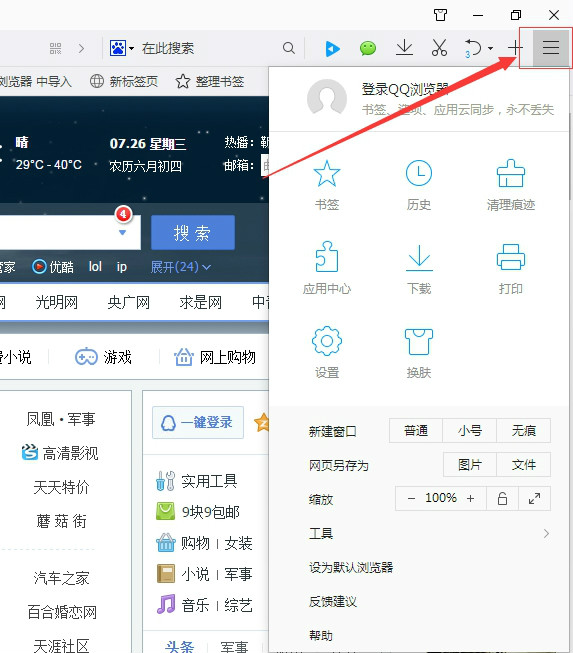Open new tab with plus icon

[x=515, y=47]
